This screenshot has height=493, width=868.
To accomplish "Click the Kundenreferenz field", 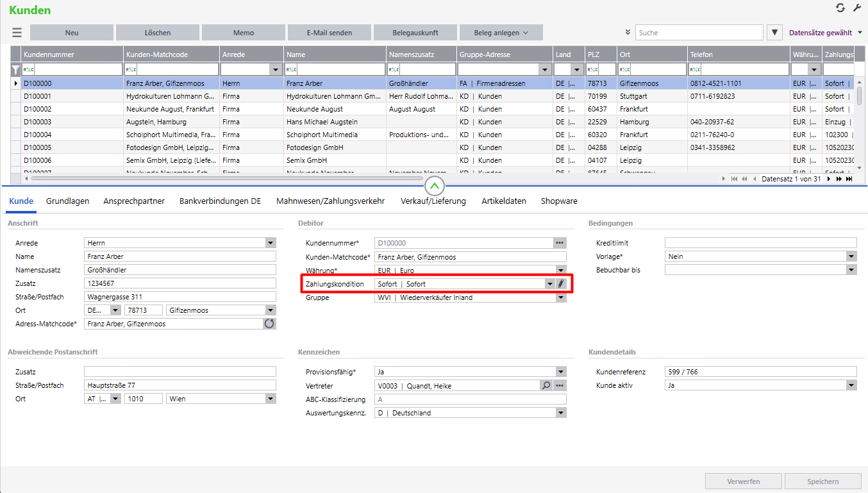I will click(x=760, y=372).
